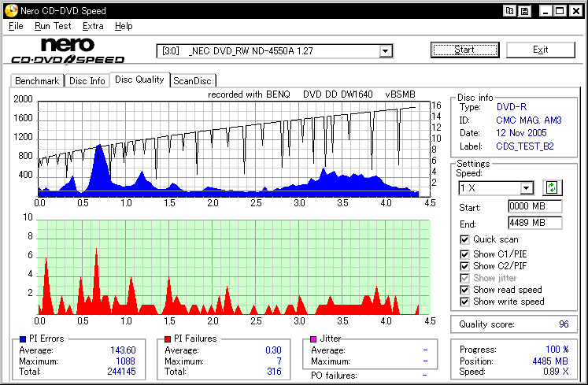Click PI Errors total value 244145
Image resolution: width=588 pixels, height=385 pixels.
[x=121, y=372]
